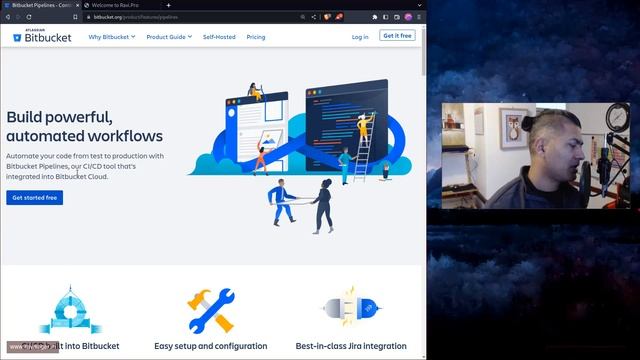
Task: Expand the tab search chevron
Action: 420,5
